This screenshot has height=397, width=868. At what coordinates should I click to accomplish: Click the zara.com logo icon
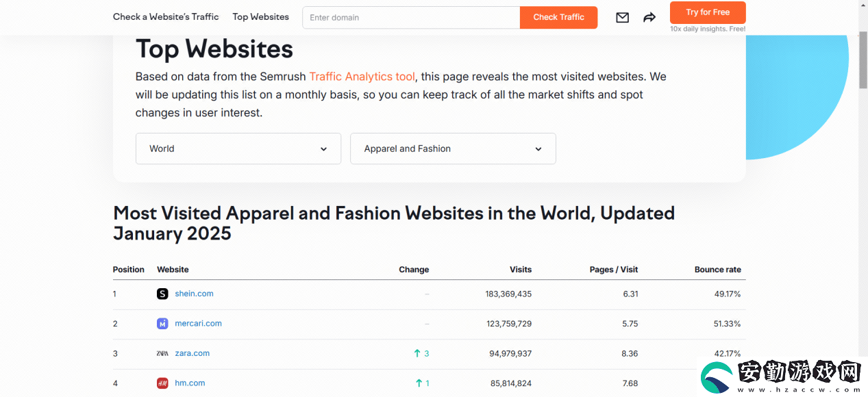pyautogui.click(x=162, y=353)
